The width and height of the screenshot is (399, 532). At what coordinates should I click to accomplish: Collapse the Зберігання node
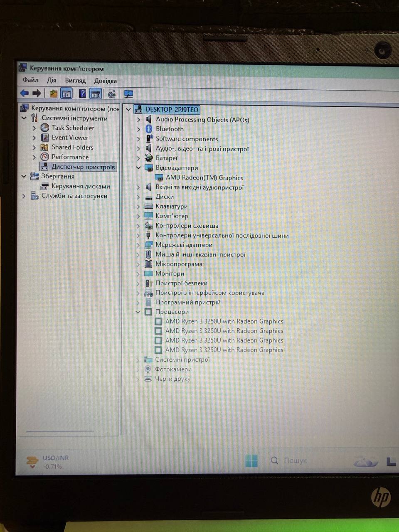click(x=24, y=176)
